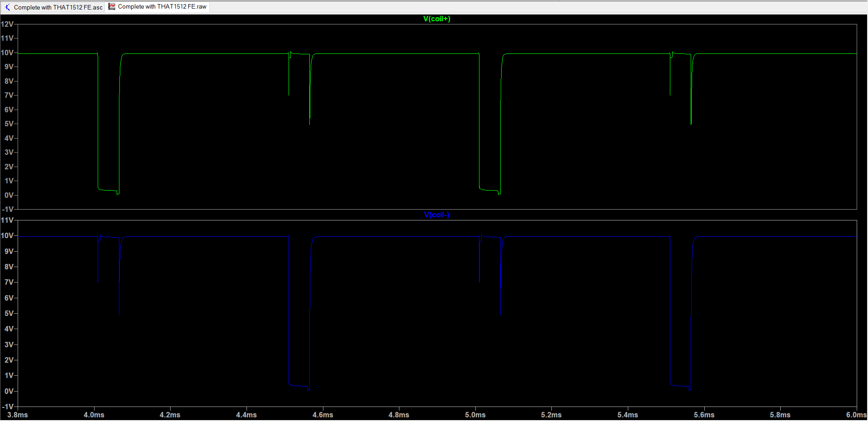Viewport: 868px width, 421px height.
Task: Click the blue V(coil-) trace label
Action: tap(436, 215)
